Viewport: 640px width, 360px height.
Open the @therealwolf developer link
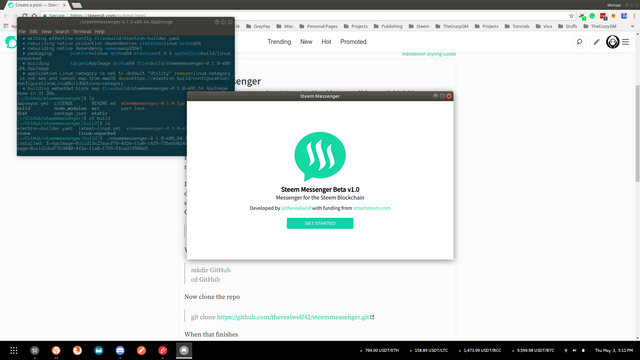pos(296,208)
